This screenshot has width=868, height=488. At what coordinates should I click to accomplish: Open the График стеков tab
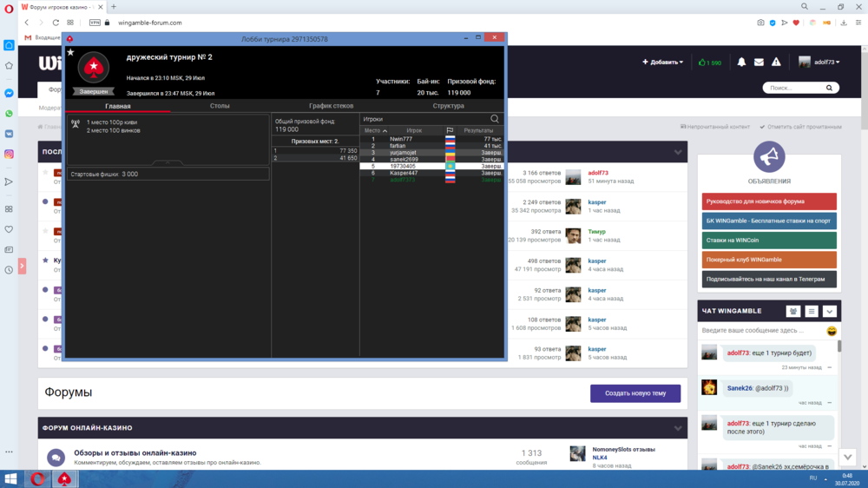(331, 106)
